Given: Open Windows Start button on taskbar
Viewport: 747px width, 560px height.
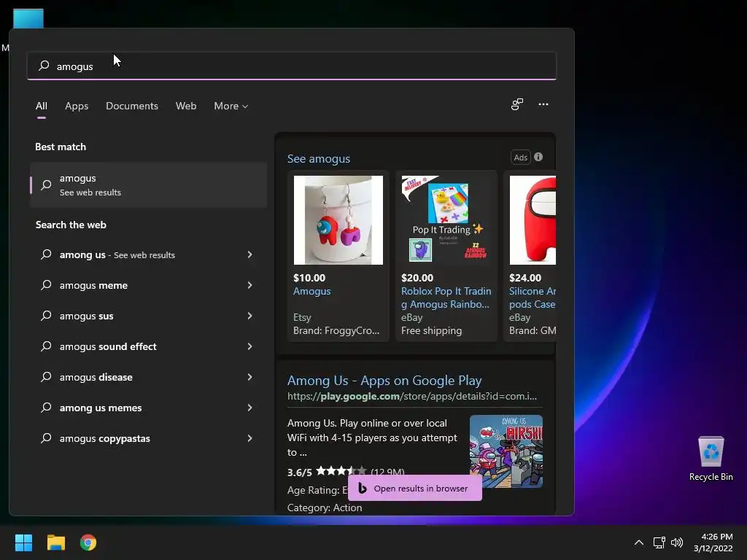Looking at the screenshot, I should click(23, 542).
